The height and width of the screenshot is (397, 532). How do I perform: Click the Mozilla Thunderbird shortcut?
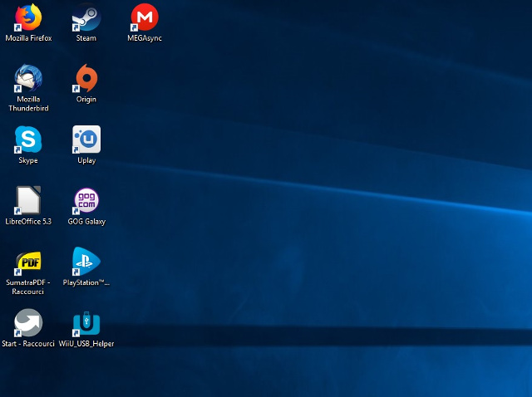coord(28,78)
